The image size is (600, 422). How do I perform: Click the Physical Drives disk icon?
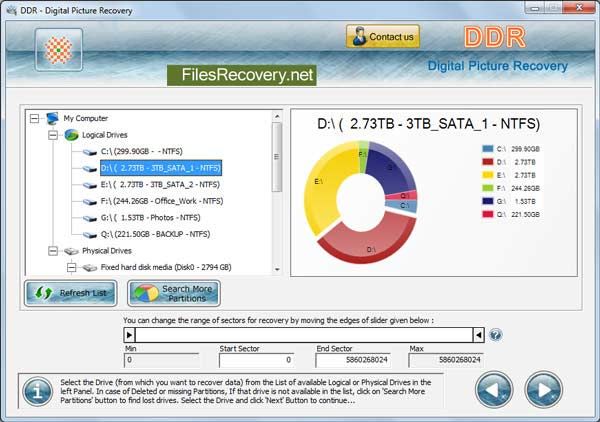click(71, 251)
